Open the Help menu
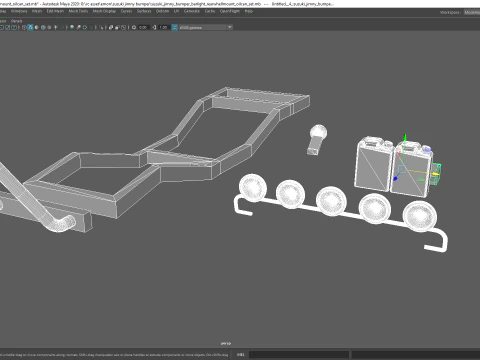480x360 pixels. pos(249,11)
